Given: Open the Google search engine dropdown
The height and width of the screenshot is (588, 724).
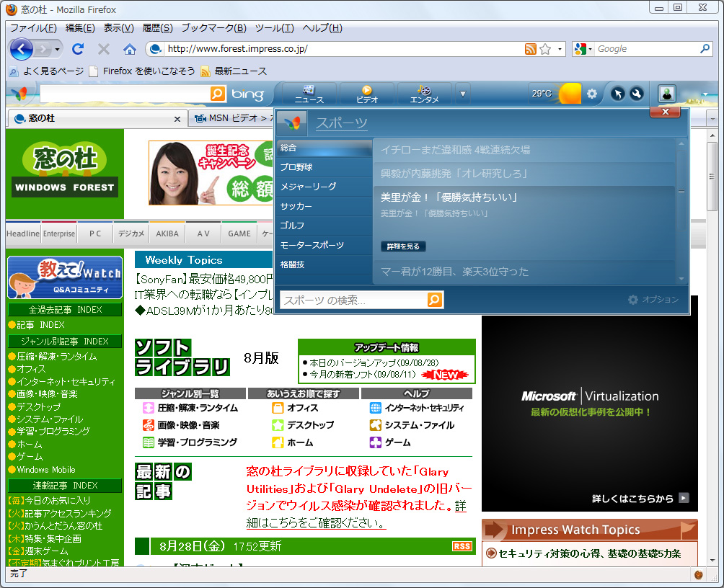Looking at the screenshot, I should pyautogui.click(x=589, y=48).
